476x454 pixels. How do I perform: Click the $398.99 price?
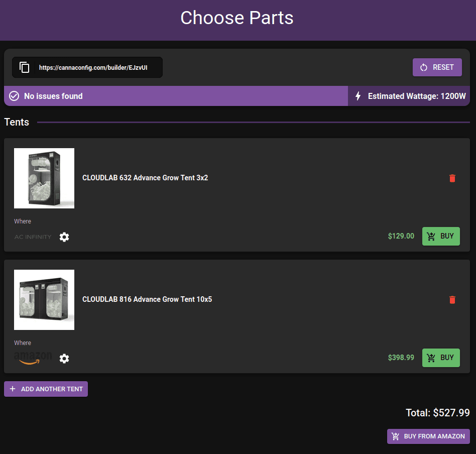click(401, 358)
